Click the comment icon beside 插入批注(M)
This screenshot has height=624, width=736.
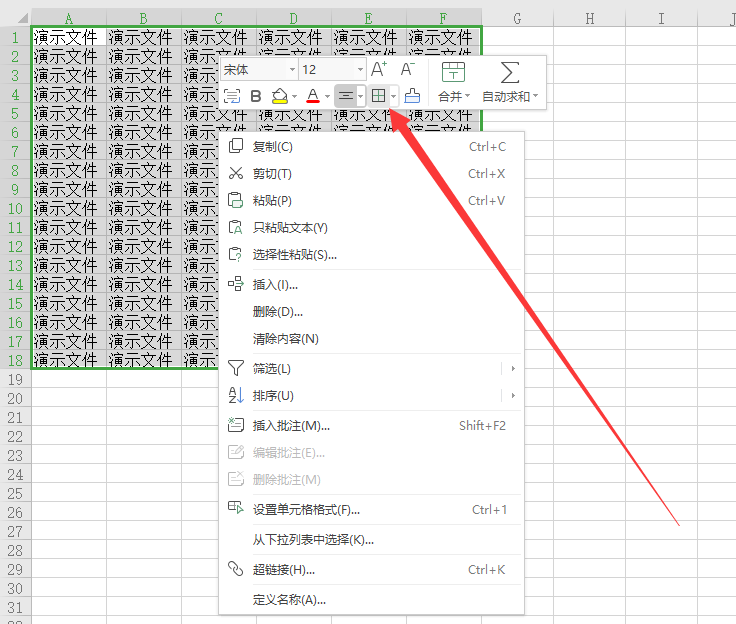(236, 425)
